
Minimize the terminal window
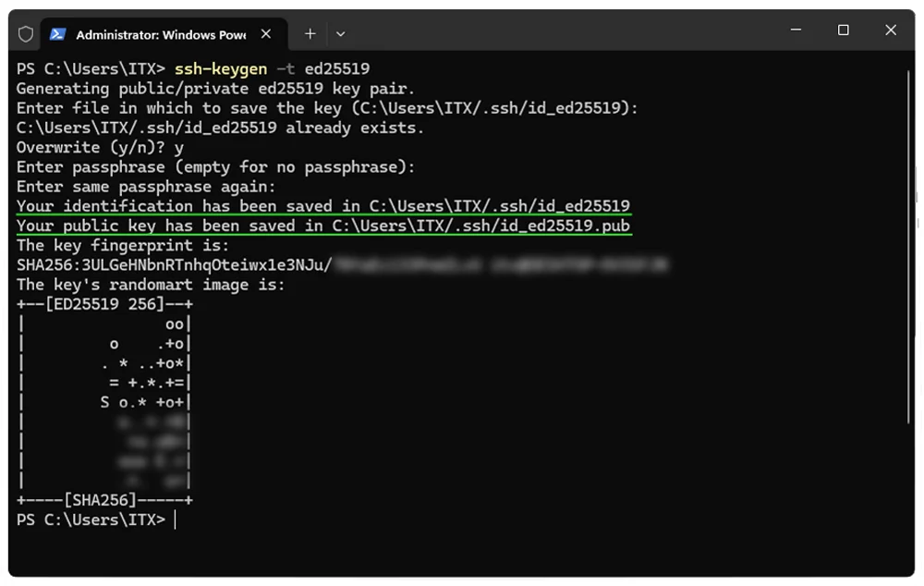click(x=796, y=31)
